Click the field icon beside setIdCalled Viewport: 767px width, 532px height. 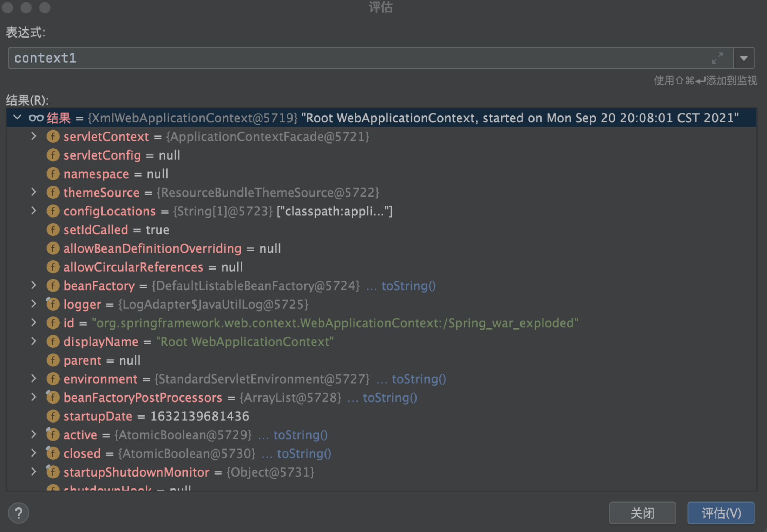click(53, 230)
